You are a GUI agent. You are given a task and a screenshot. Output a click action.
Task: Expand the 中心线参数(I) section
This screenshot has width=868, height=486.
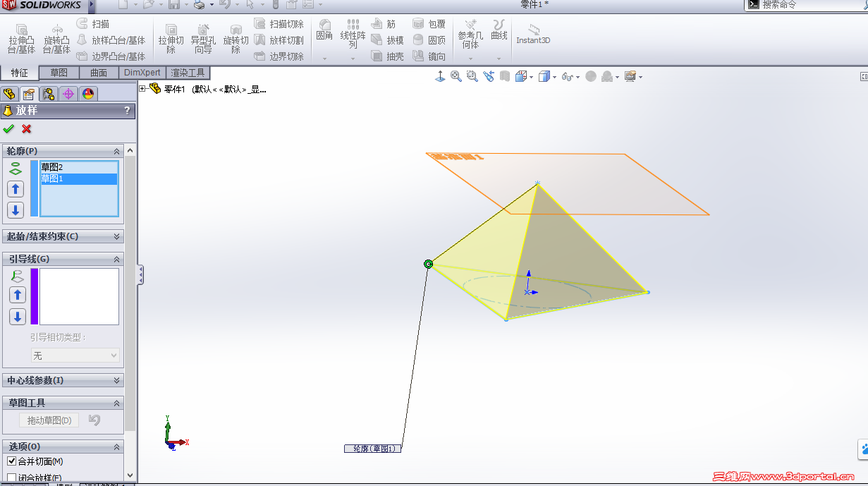pyautogui.click(x=117, y=380)
